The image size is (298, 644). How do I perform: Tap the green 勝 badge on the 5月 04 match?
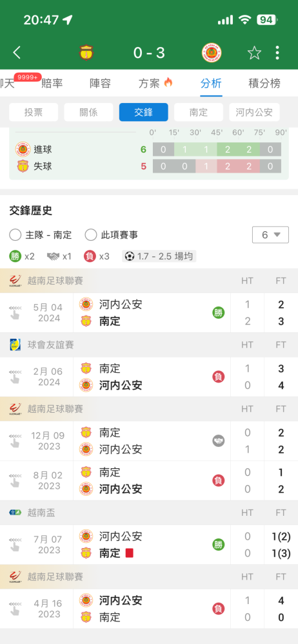(219, 313)
